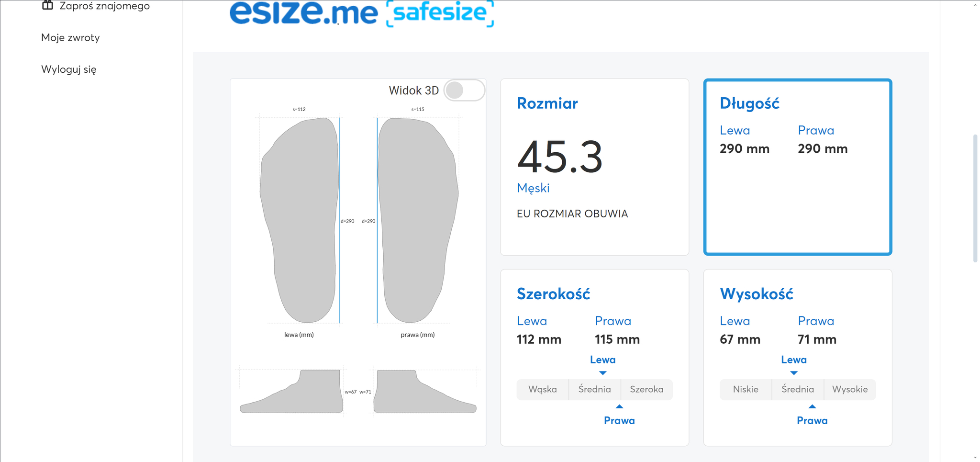
Task: Click the gift icon beside Zaproś znajomego
Action: click(x=47, y=6)
